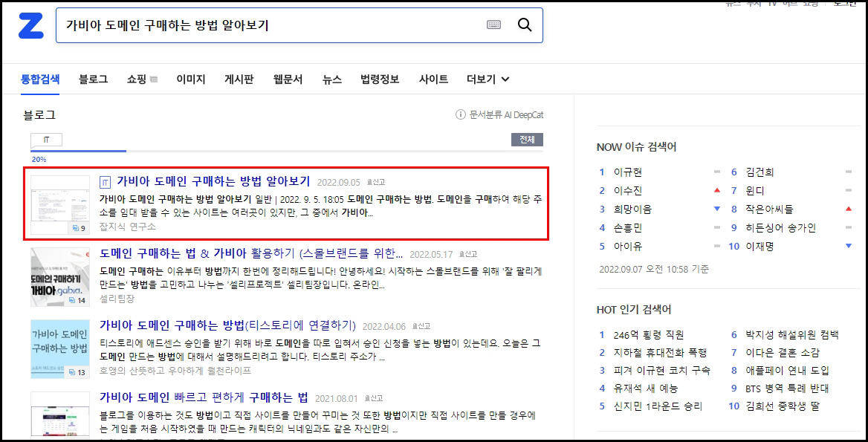Click hot keyword 유재석 새 예능
Screen dimensions: 868x442
click(646, 389)
